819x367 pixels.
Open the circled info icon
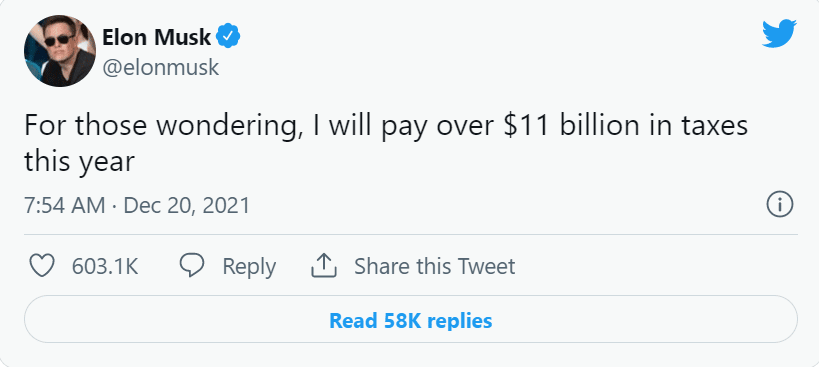pyautogui.click(x=780, y=205)
